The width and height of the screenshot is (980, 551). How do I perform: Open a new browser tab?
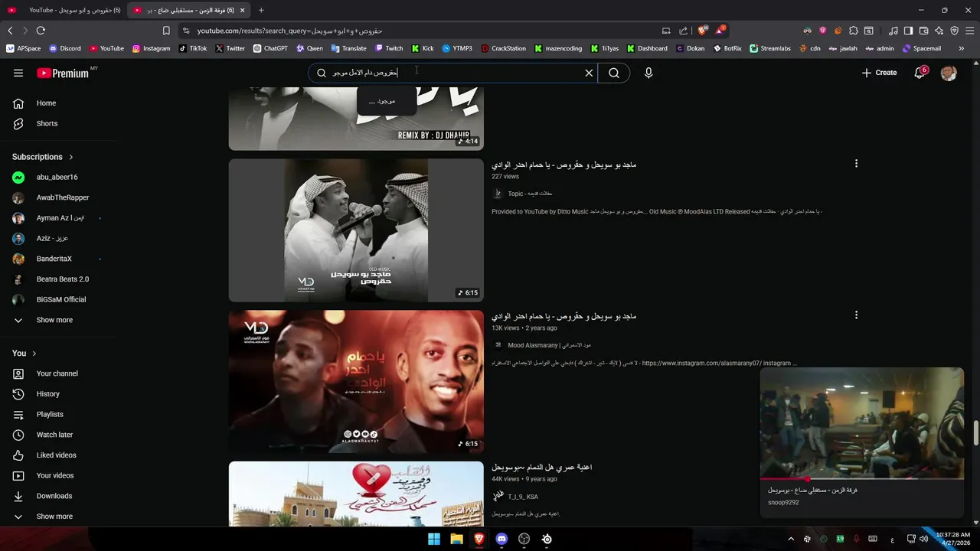tap(261, 10)
